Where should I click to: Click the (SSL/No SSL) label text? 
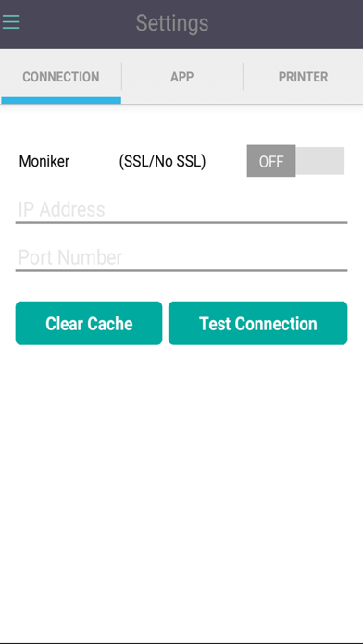click(162, 162)
